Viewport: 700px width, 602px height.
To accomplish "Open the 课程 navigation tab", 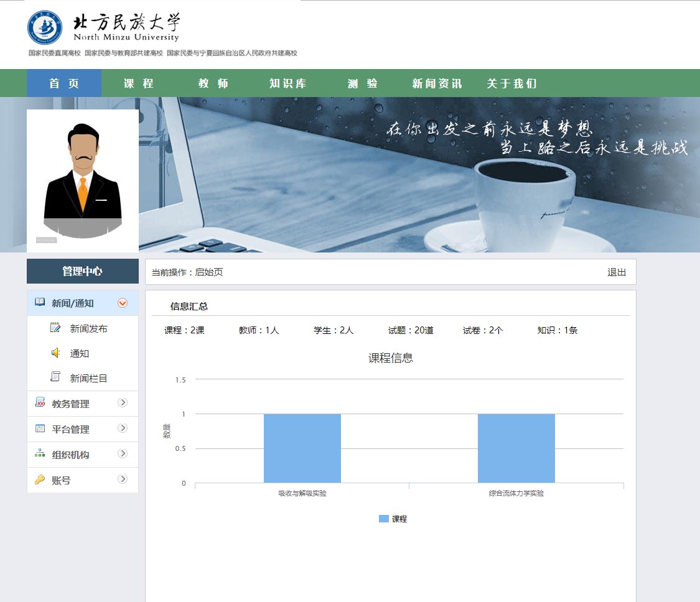I will click(x=138, y=83).
